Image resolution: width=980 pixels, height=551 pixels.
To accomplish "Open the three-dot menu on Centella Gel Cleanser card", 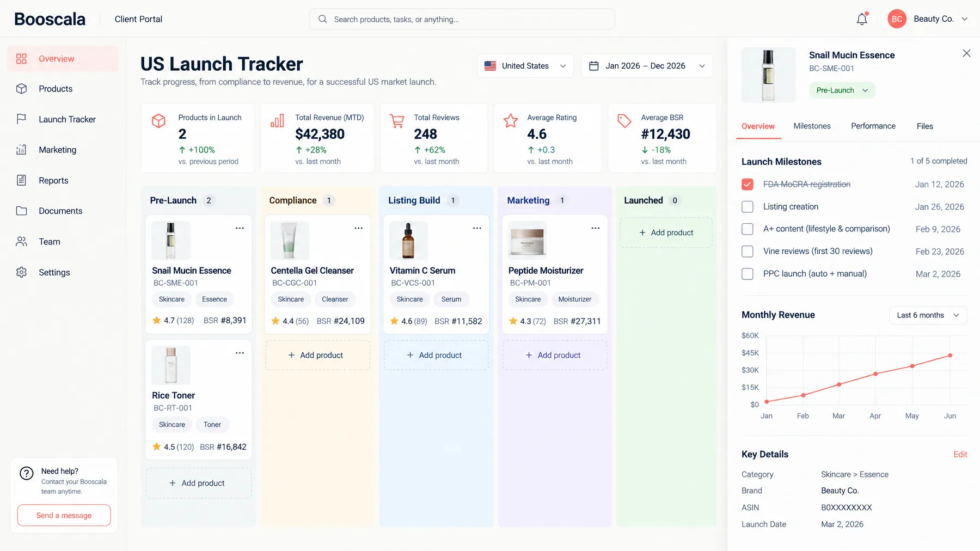I will (358, 228).
